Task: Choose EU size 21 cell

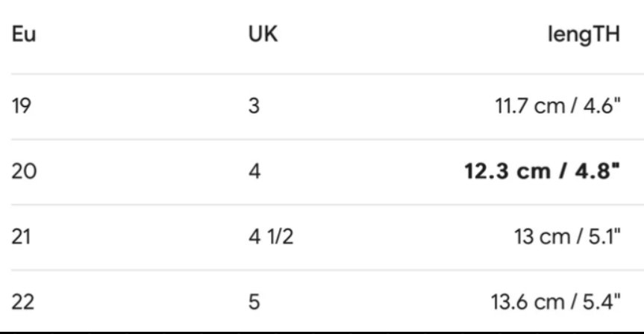Action: coord(21,238)
